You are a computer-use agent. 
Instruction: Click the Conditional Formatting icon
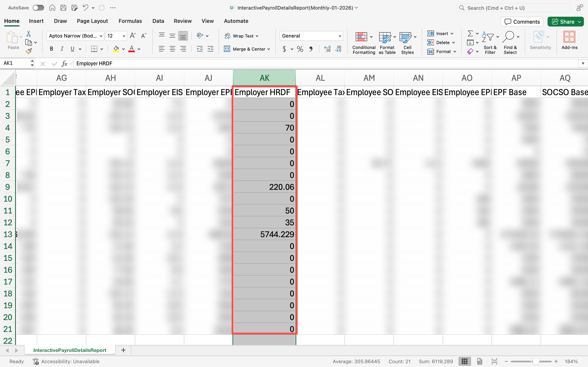[x=361, y=37]
